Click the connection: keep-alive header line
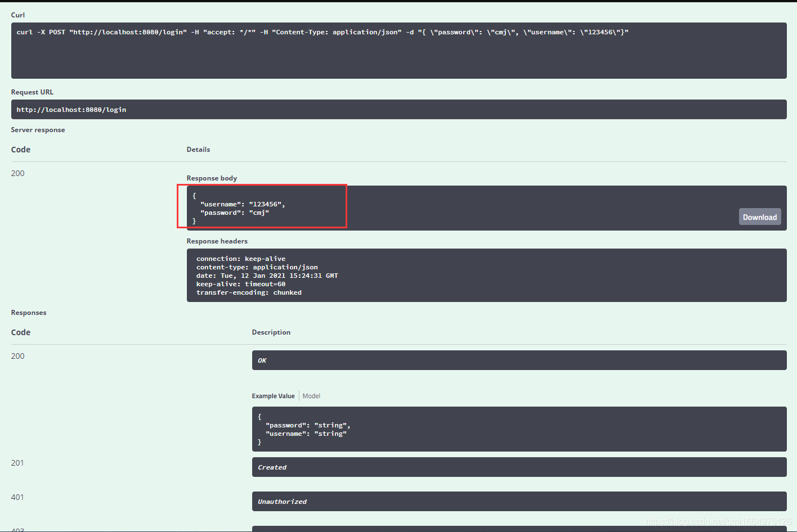Screen dimensions: 797x532 pos(241,259)
